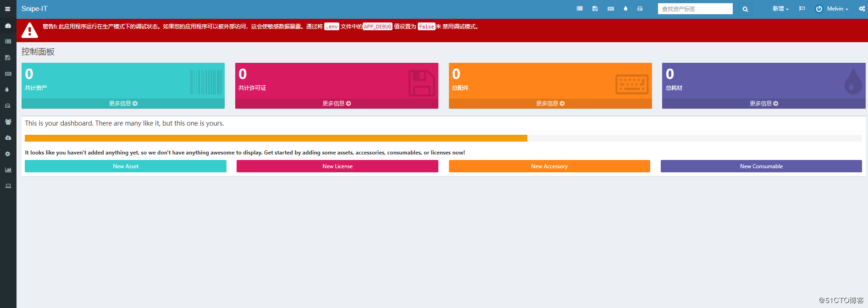Open settings gear icon in sidebar

tap(8, 154)
